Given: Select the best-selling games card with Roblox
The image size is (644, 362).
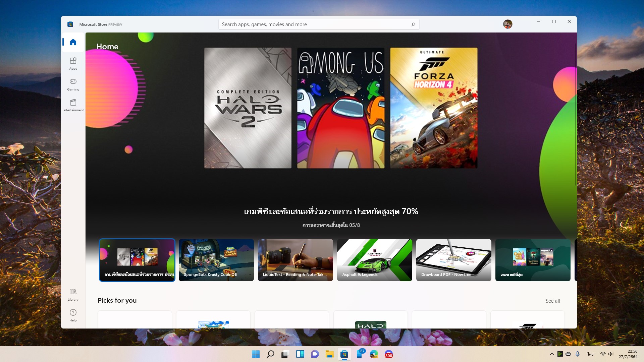Looking at the screenshot, I should (533, 260).
